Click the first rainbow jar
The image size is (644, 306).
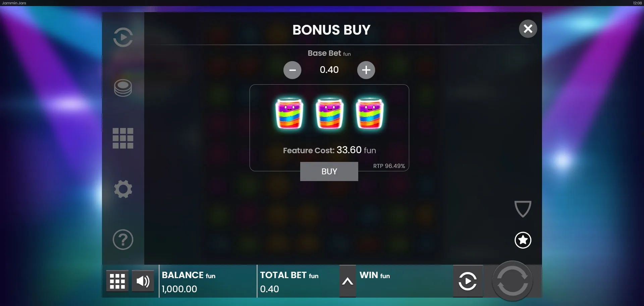point(289,113)
